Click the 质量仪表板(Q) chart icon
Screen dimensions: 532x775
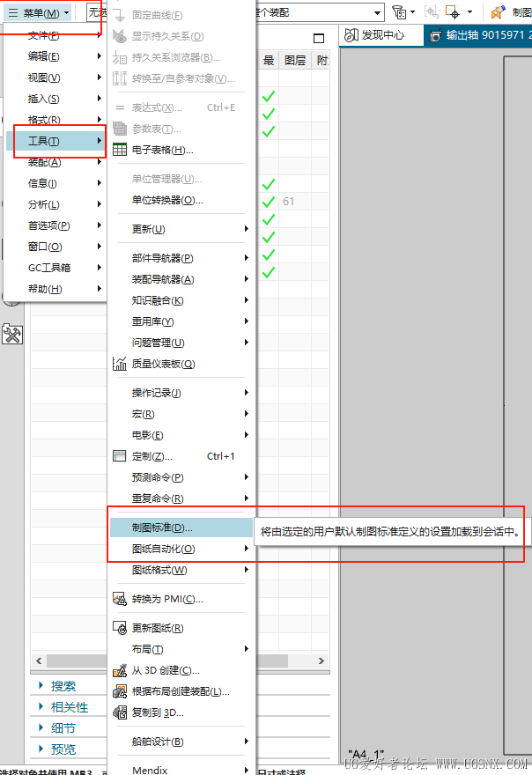[120, 364]
